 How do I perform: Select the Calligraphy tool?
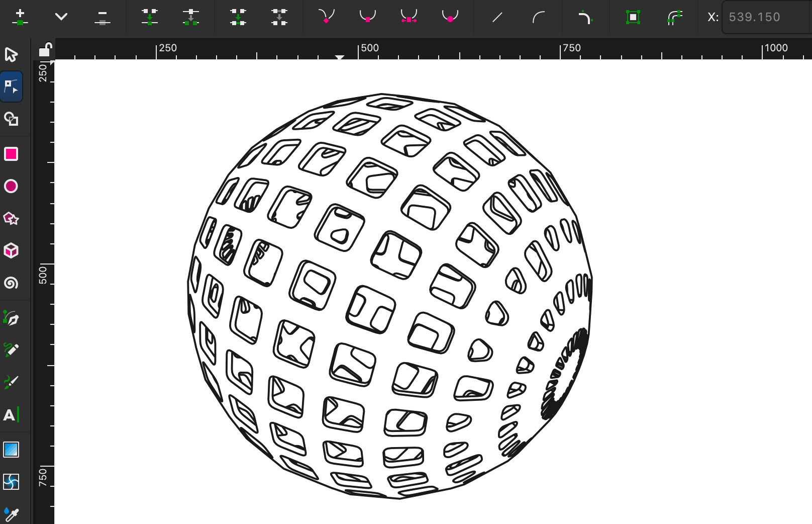tap(11, 382)
